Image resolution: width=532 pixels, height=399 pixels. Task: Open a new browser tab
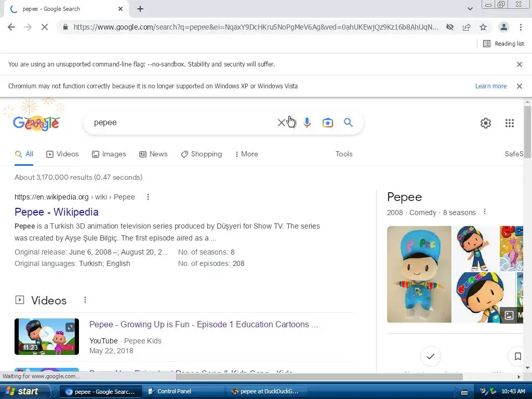tap(140, 9)
